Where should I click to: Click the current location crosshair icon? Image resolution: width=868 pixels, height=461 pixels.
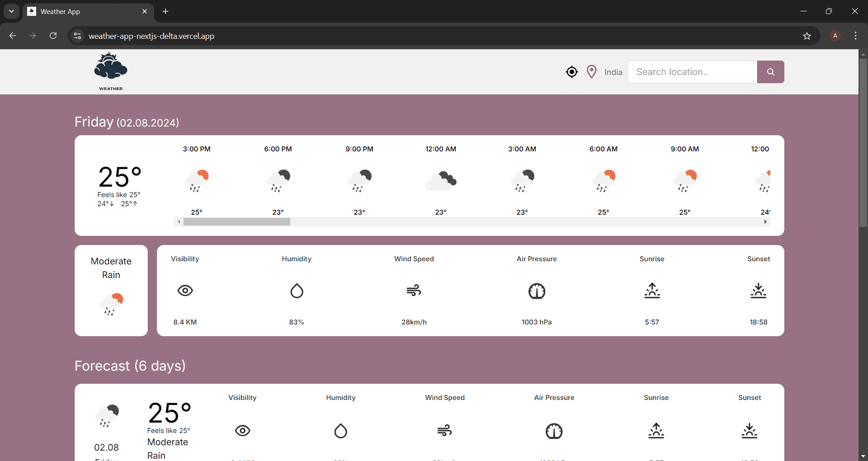click(572, 72)
